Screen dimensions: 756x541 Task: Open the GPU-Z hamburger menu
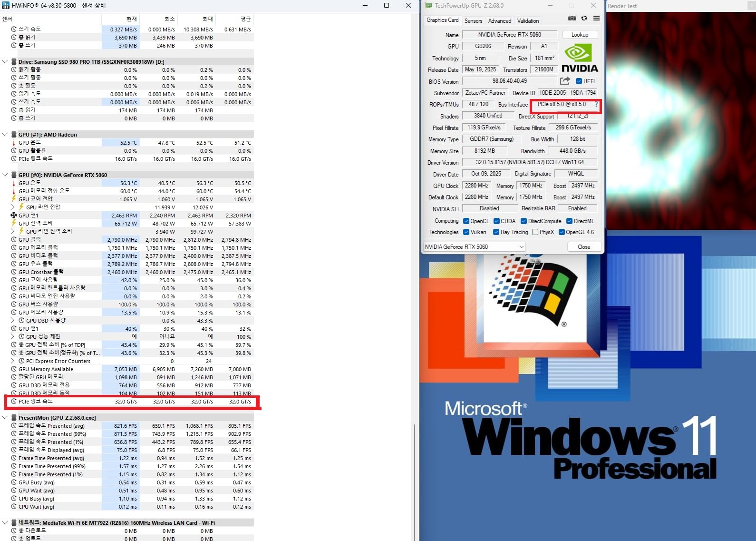596,18
